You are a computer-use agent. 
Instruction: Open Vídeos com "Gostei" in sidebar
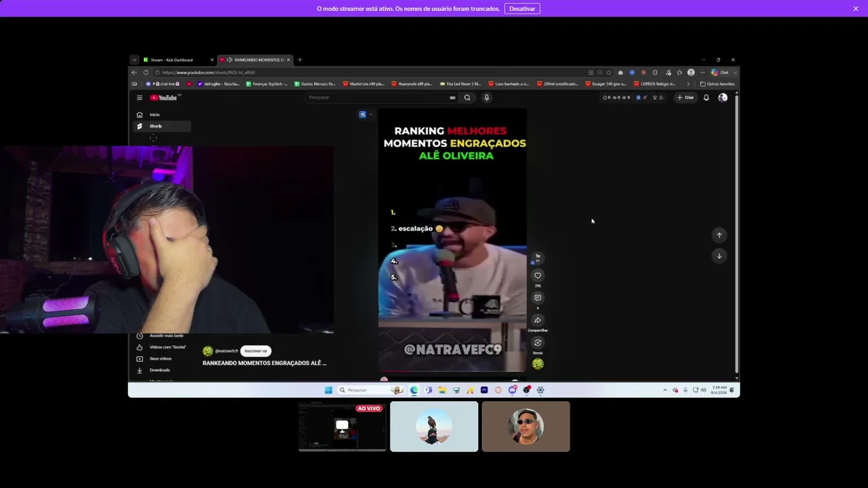(163, 347)
